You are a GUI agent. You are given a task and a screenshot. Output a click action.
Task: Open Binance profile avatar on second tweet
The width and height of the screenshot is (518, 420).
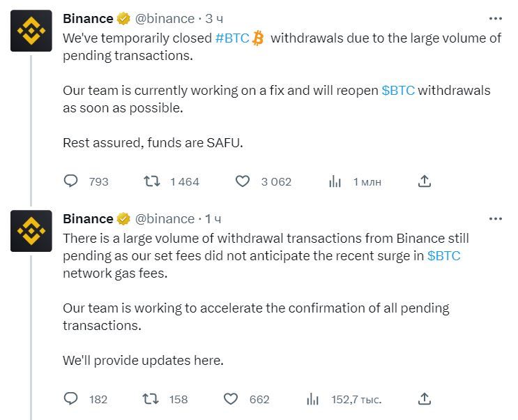[31, 231]
